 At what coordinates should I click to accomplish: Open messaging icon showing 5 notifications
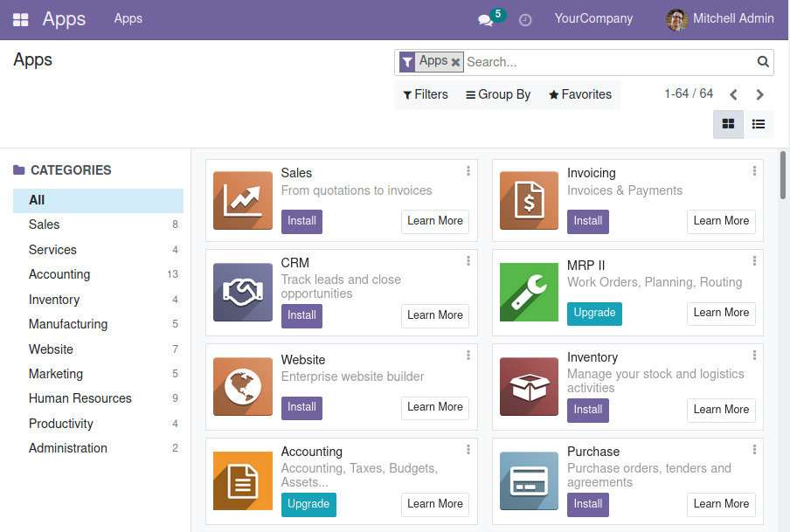point(484,20)
